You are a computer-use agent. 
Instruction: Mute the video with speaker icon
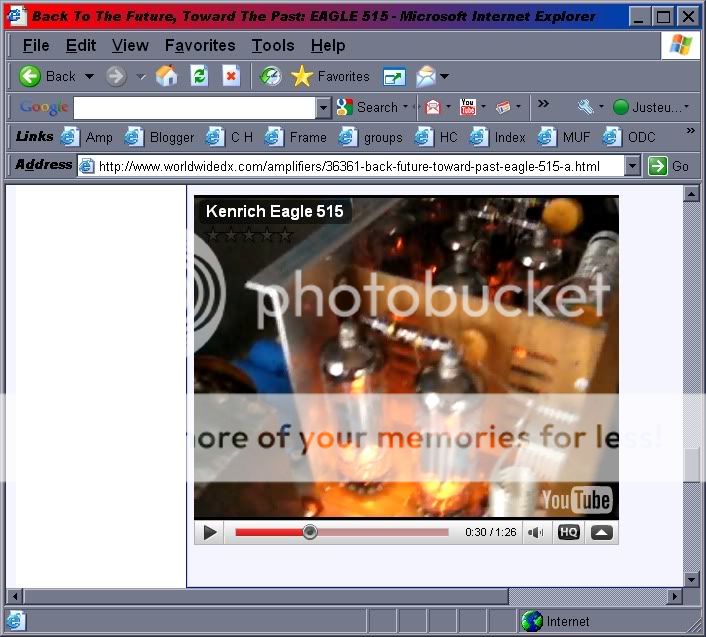[536, 532]
